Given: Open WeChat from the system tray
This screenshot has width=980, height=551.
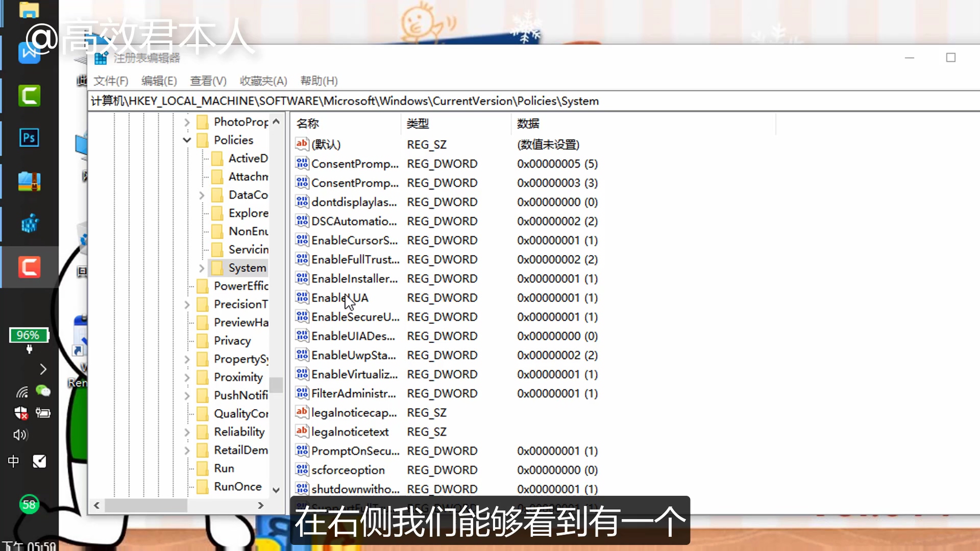Looking at the screenshot, I should tap(43, 391).
